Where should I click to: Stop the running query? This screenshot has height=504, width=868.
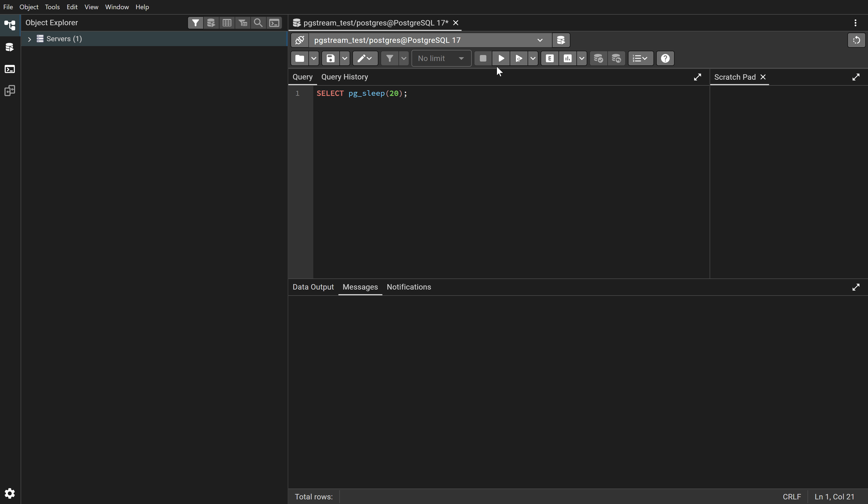[x=483, y=59]
